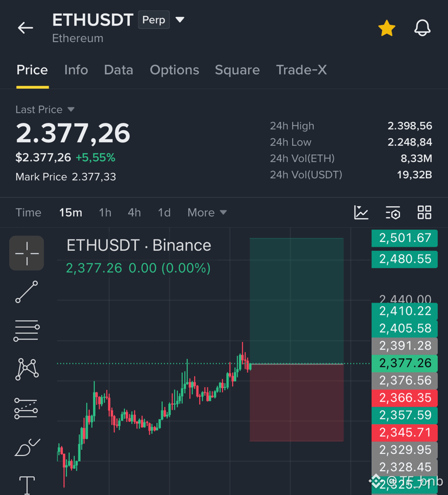Click the 2,328.45 price label
Screen dimensions: 448x495
[405, 467]
